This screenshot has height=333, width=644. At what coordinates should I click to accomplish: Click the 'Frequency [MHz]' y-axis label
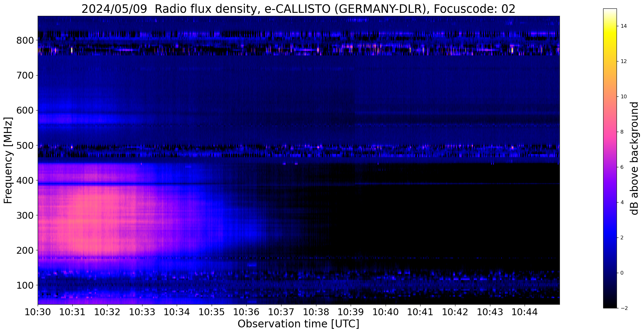[x=8, y=160]
